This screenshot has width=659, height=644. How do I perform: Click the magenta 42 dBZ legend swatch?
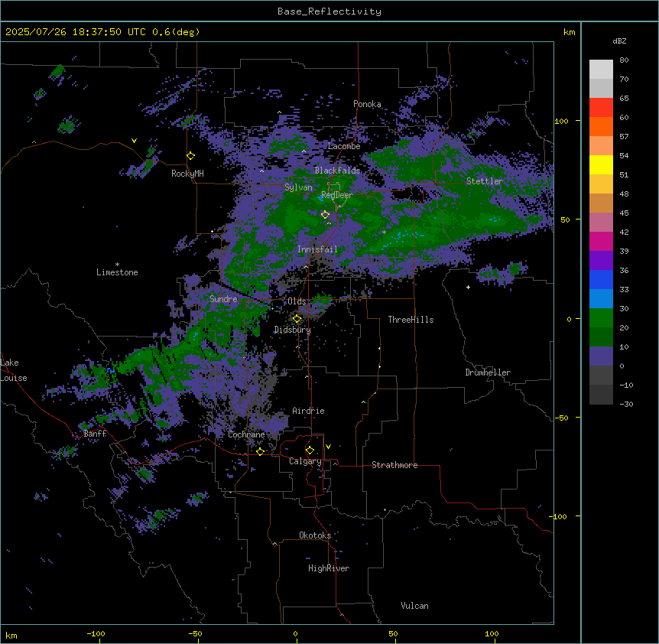coord(601,241)
